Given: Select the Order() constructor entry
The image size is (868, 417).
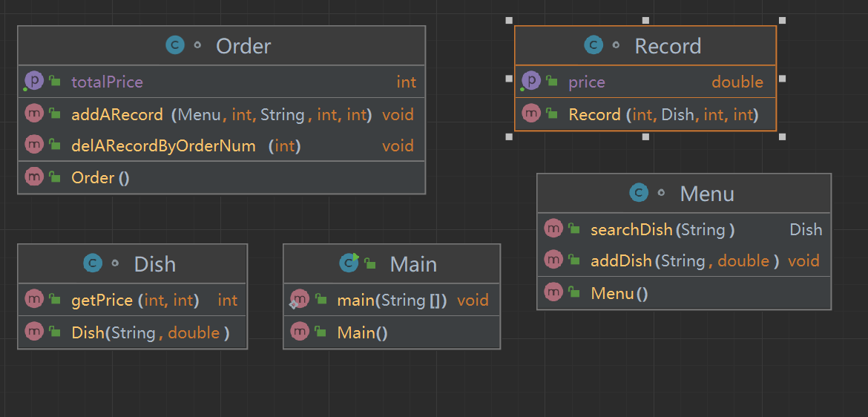Looking at the screenshot, I should [x=100, y=178].
